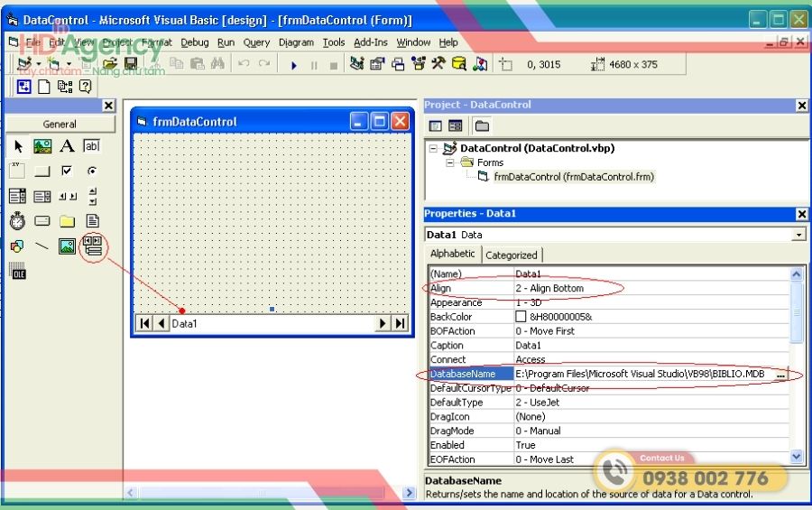Click the Data1 move-next record button

click(x=383, y=323)
